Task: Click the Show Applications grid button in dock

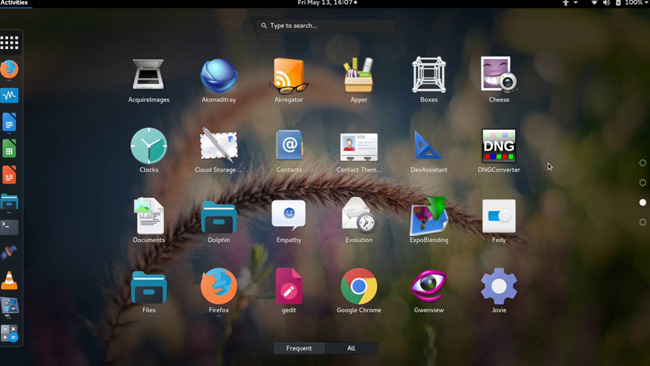Action: (9, 42)
